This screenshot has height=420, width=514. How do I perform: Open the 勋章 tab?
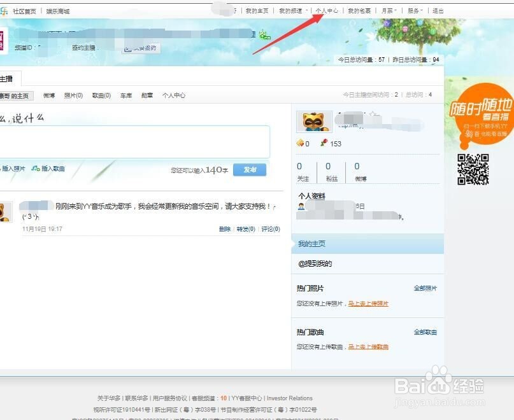click(148, 95)
